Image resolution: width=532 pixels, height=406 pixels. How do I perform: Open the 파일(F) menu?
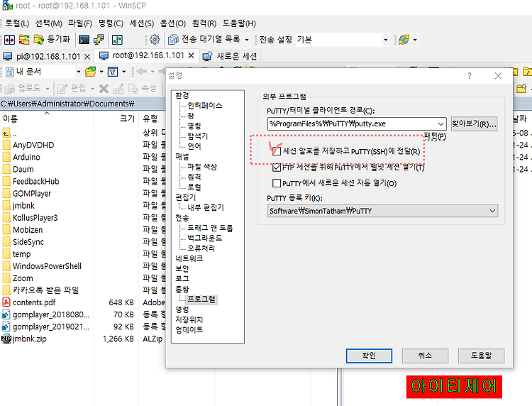80,23
